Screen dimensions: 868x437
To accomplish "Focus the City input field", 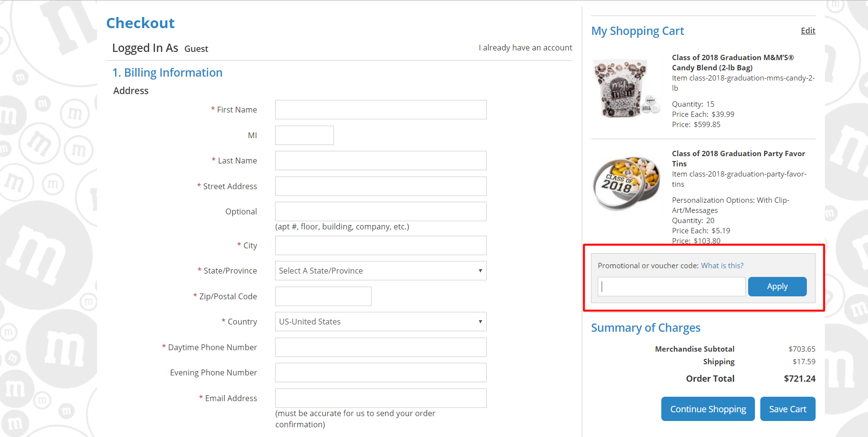I will pos(380,245).
